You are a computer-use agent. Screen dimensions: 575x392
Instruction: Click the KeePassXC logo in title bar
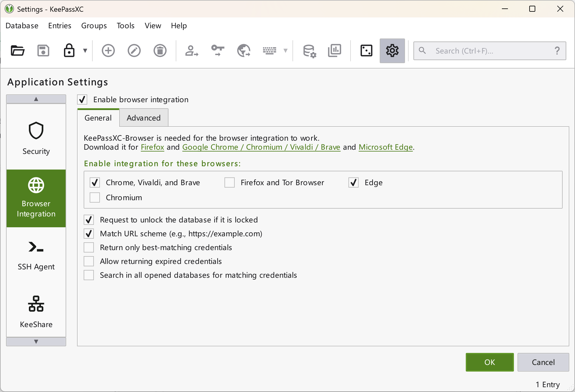tap(9, 9)
